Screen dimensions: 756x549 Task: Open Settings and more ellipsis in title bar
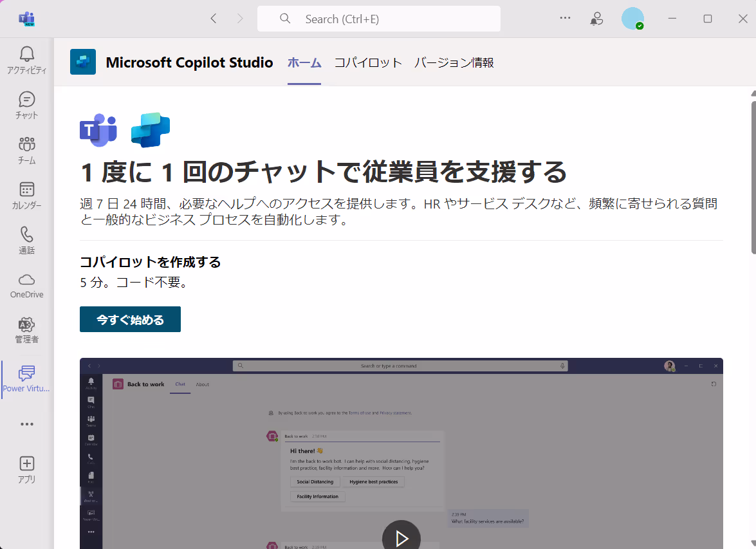pyautogui.click(x=565, y=18)
